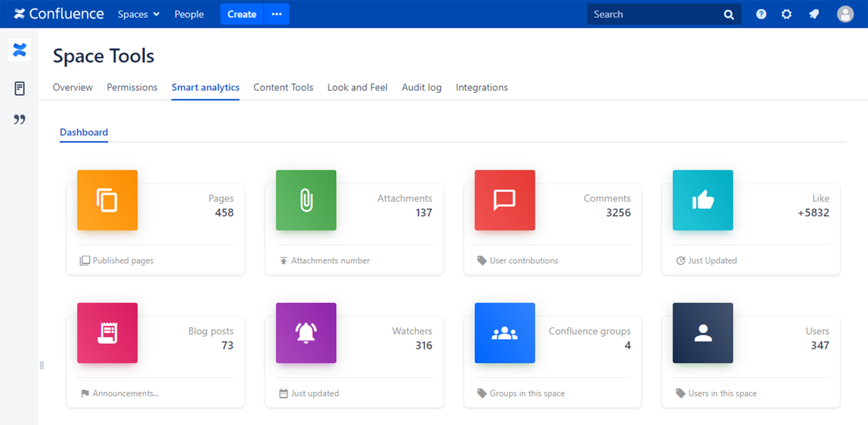This screenshot has width=868, height=425.
Task: Click Just Updated under Like card
Action: pyautogui.click(x=712, y=261)
